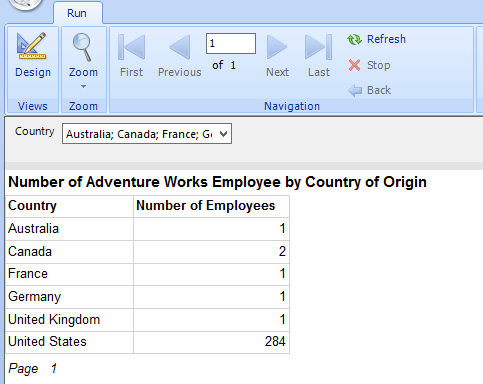Viewport: 483px width, 384px height.
Task: Click the Country column header
Action: pos(70,206)
